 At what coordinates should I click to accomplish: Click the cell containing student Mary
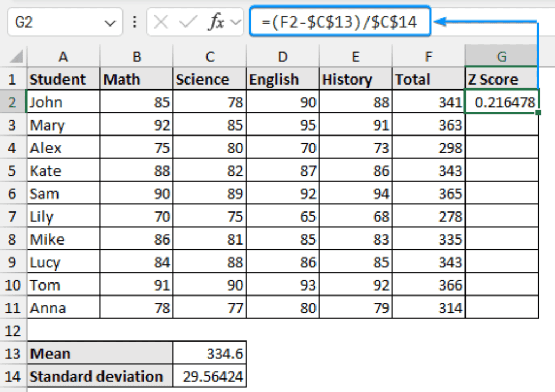click(63, 125)
